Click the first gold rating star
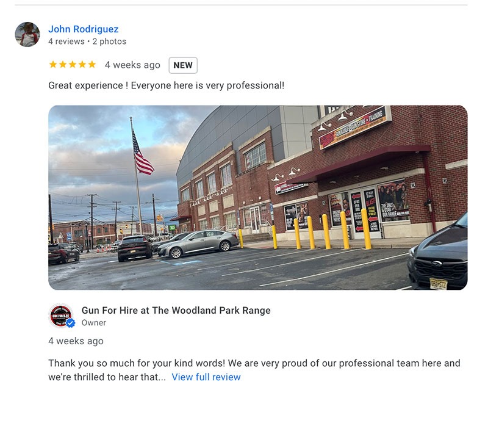This screenshot has width=488, height=448. tap(53, 65)
